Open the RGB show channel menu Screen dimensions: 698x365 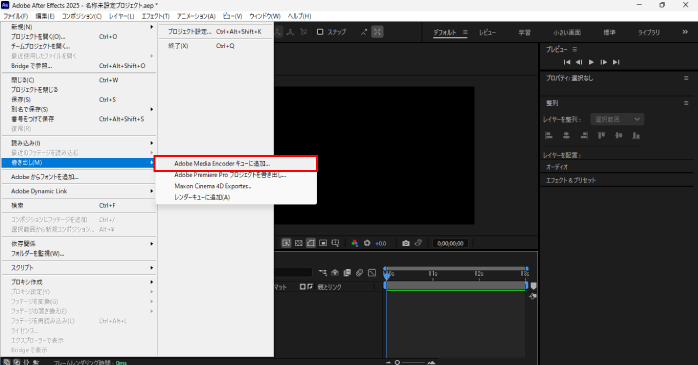pos(355,243)
